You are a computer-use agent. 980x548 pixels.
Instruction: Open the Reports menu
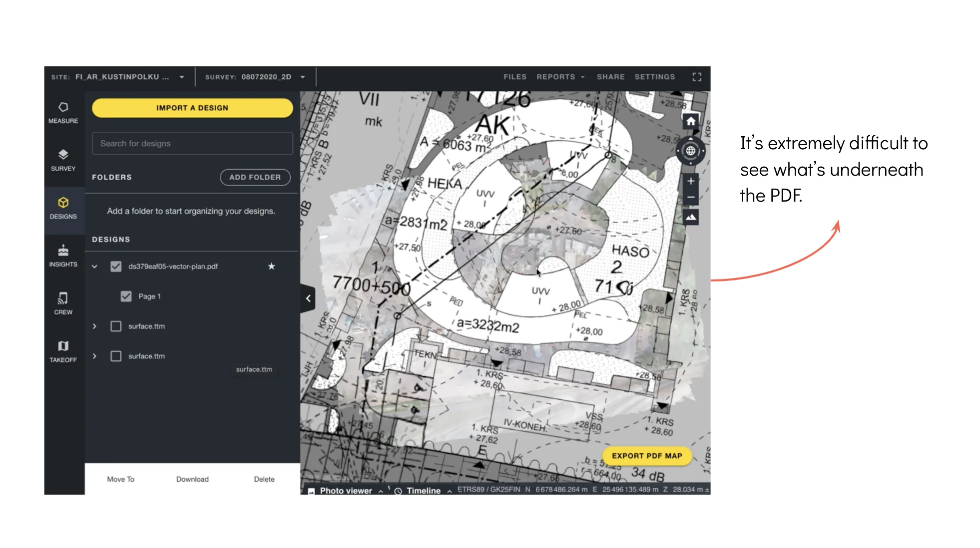pyautogui.click(x=560, y=77)
